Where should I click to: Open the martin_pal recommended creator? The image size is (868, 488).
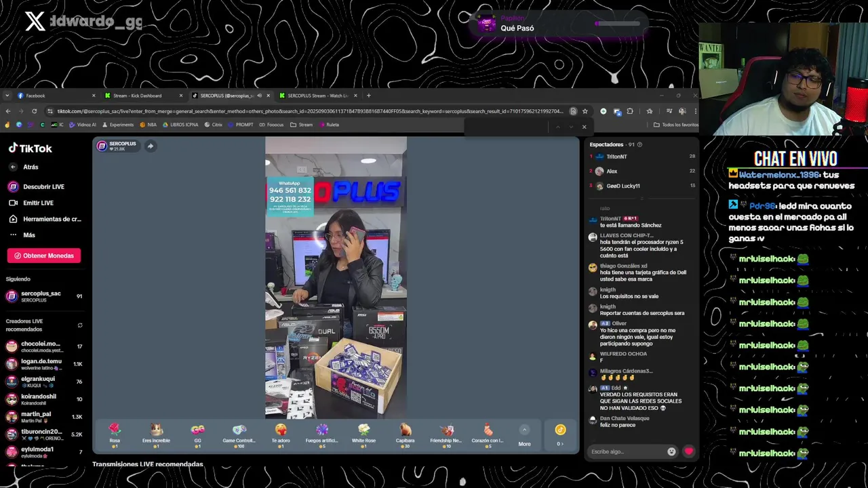point(44,417)
